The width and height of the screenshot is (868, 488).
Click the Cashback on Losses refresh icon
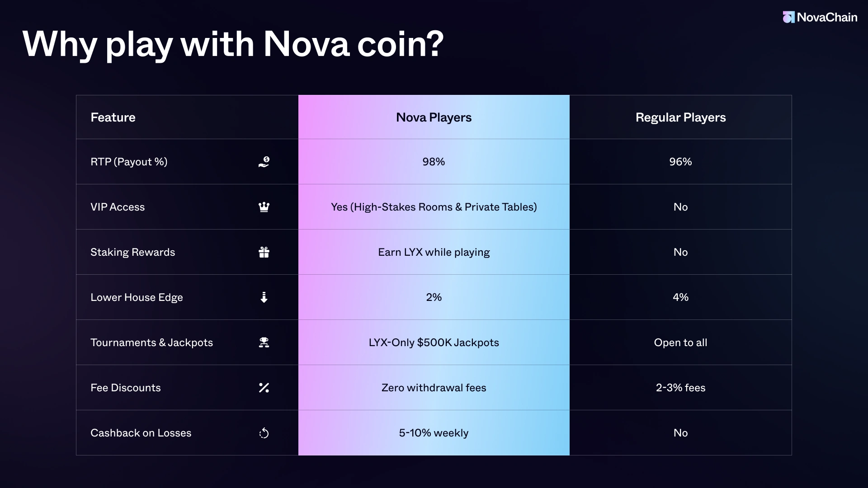264,433
